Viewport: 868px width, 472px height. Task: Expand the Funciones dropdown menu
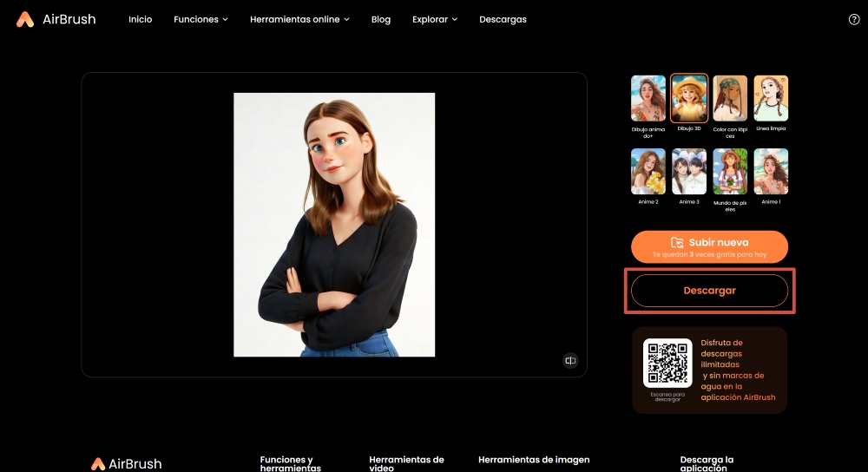(x=201, y=19)
